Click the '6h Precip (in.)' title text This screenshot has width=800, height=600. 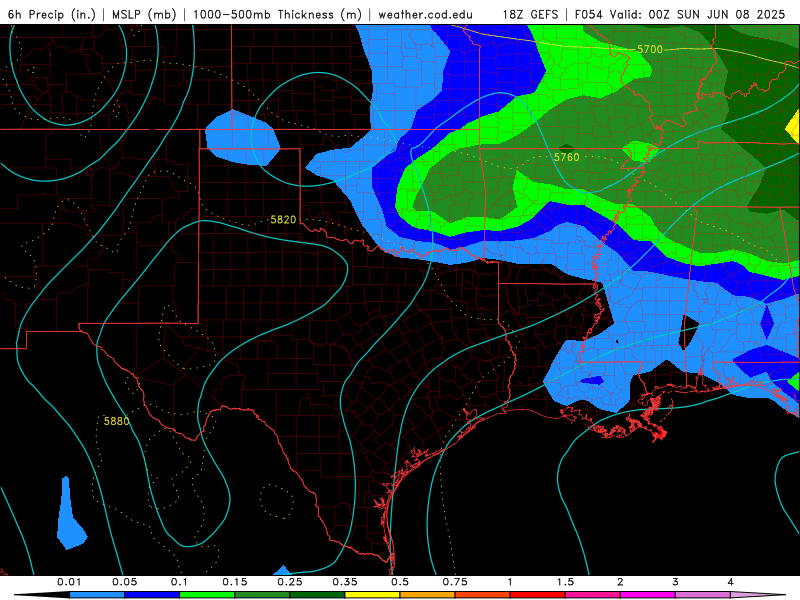[x=52, y=14]
